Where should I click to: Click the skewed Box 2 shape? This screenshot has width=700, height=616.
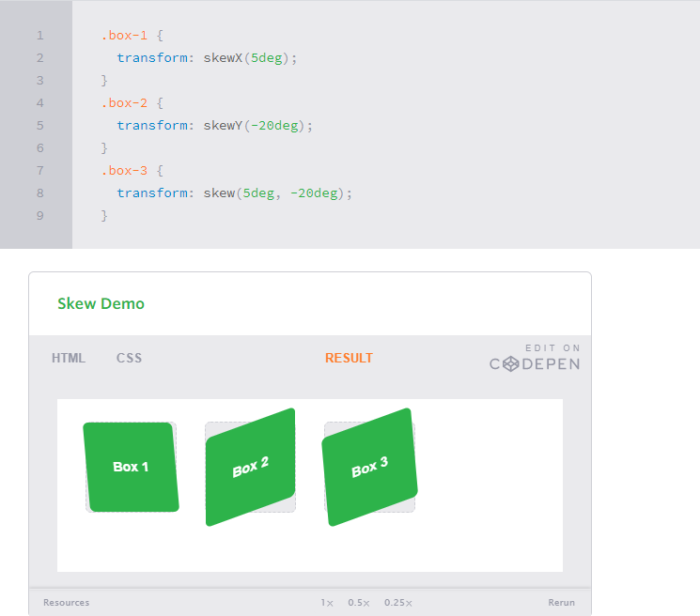pyautogui.click(x=251, y=467)
